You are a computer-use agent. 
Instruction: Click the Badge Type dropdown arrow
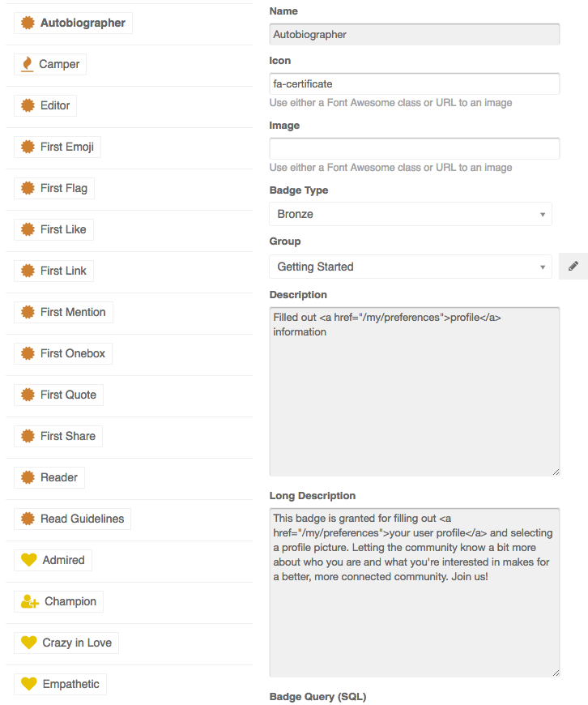point(543,215)
